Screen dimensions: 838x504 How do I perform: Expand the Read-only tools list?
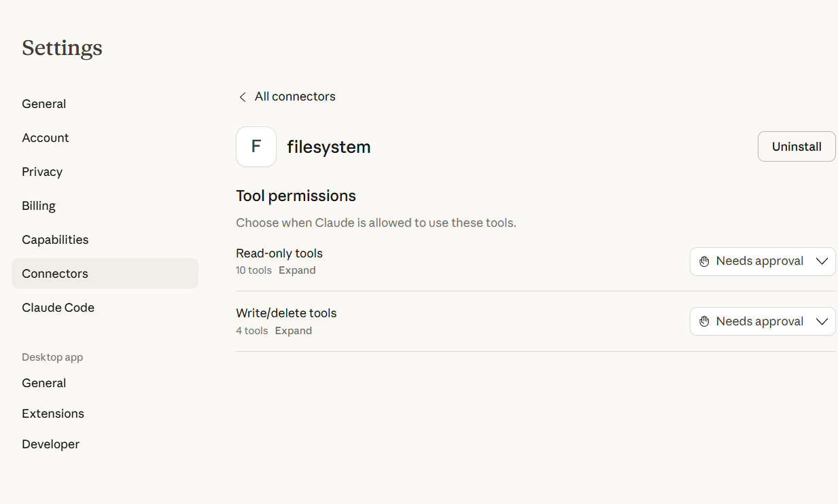(x=297, y=270)
